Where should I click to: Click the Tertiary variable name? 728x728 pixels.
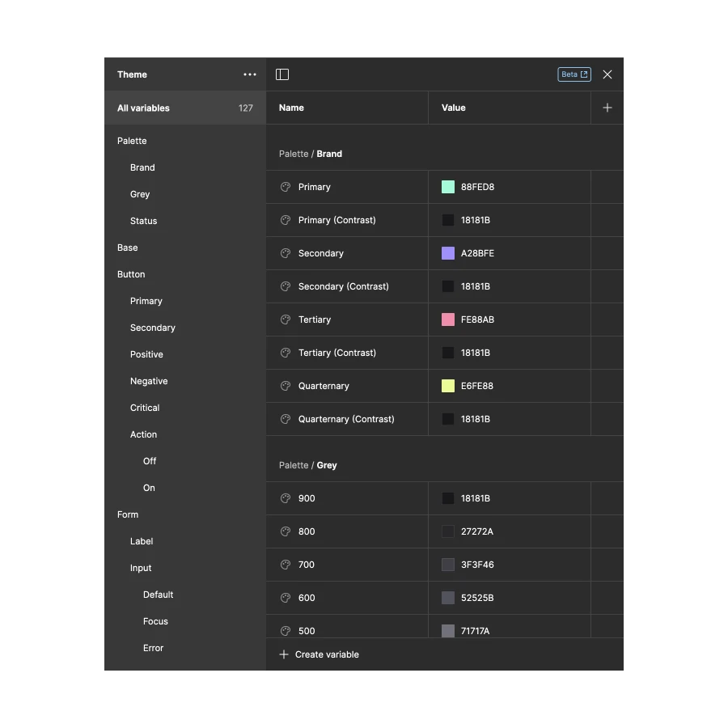point(315,320)
